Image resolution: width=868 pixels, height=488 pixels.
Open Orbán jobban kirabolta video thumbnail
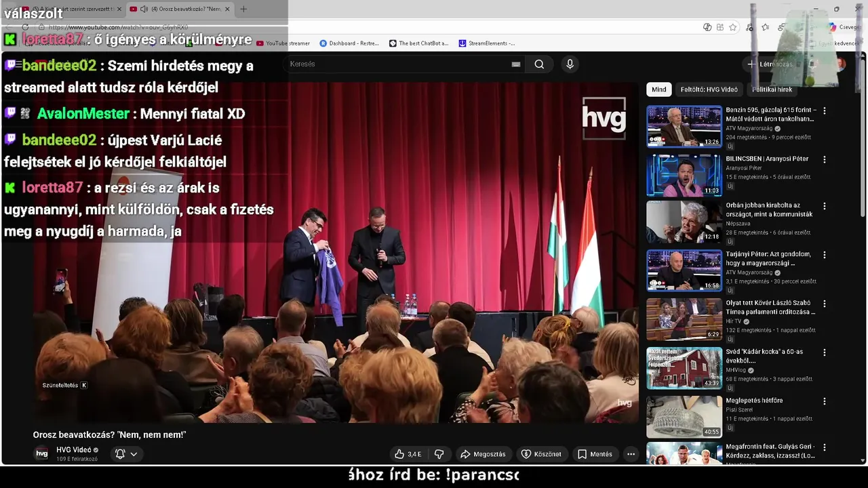coord(684,222)
